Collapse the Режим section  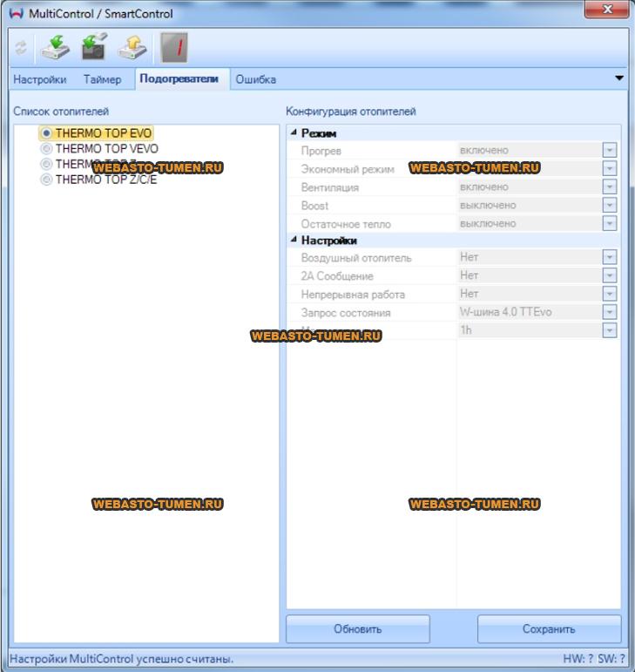(294, 132)
